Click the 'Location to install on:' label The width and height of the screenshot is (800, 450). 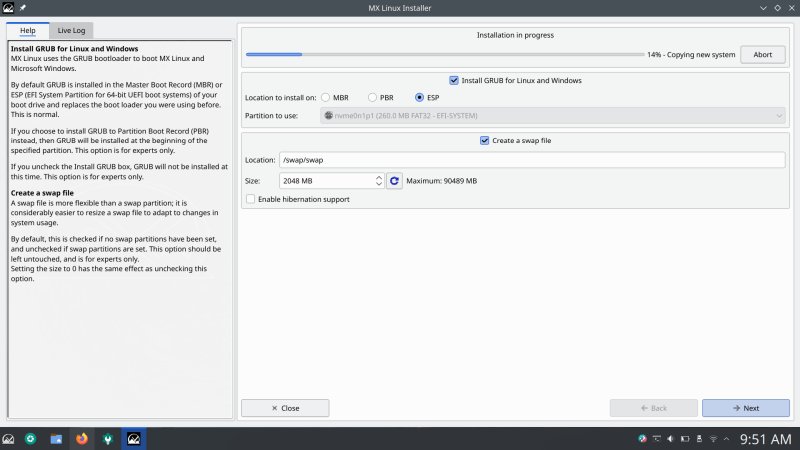281,97
